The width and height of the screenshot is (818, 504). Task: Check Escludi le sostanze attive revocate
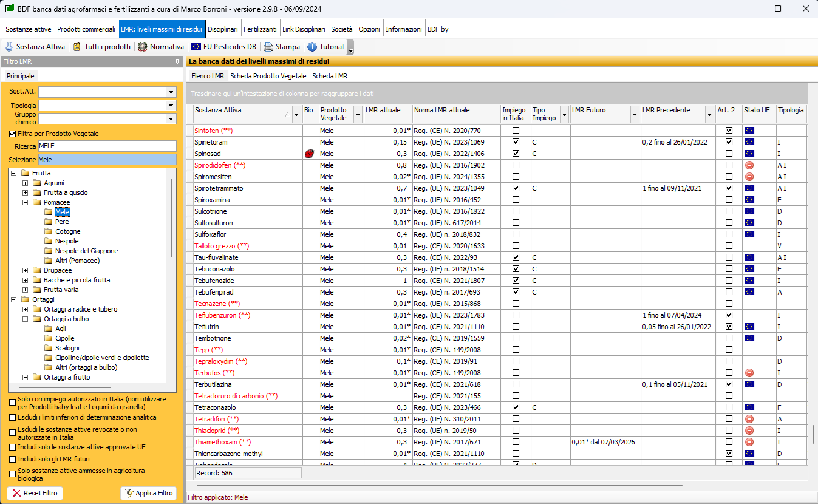(x=13, y=432)
